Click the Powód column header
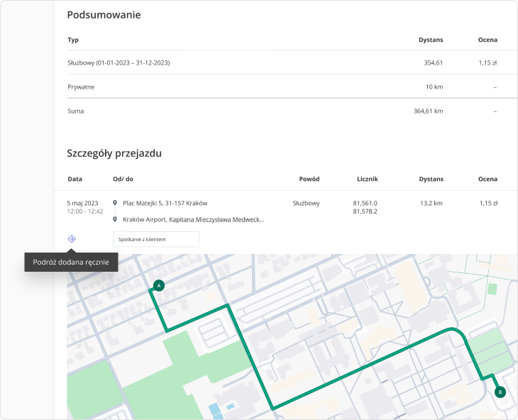This screenshot has width=518, height=420. (x=309, y=179)
